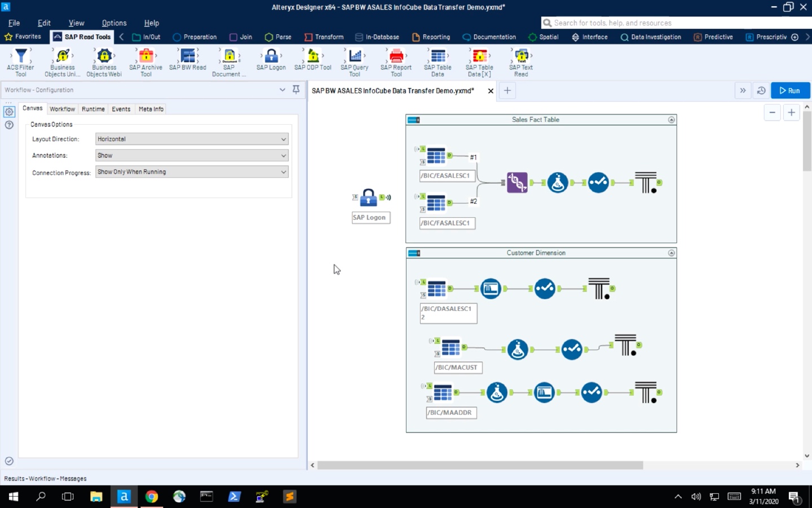Collapse the Sales Fact Table container
This screenshot has width=812, height=508.
pyautogui.click(x=671, y=120)
